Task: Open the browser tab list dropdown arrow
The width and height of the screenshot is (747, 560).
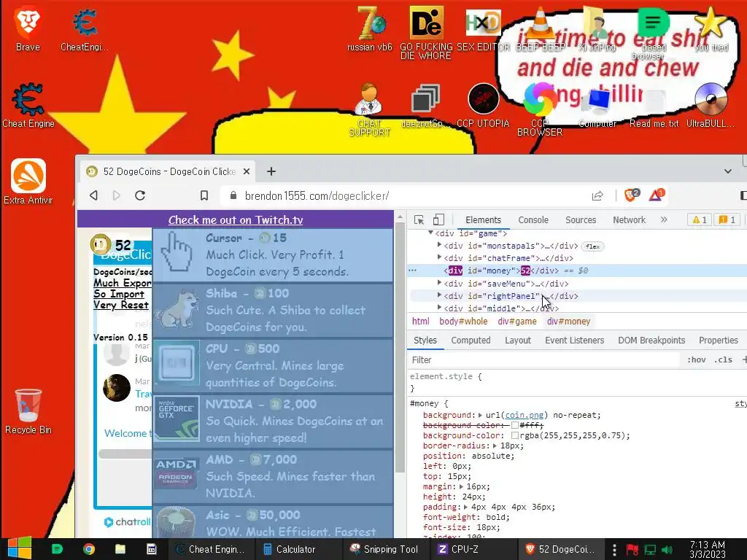Action: tap(727, 171)
